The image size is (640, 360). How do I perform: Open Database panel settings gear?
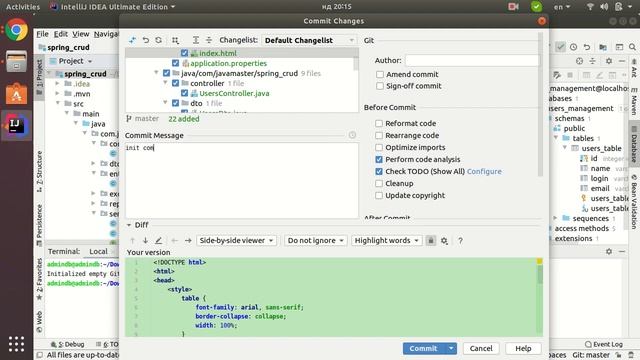[x=609, y=61]
